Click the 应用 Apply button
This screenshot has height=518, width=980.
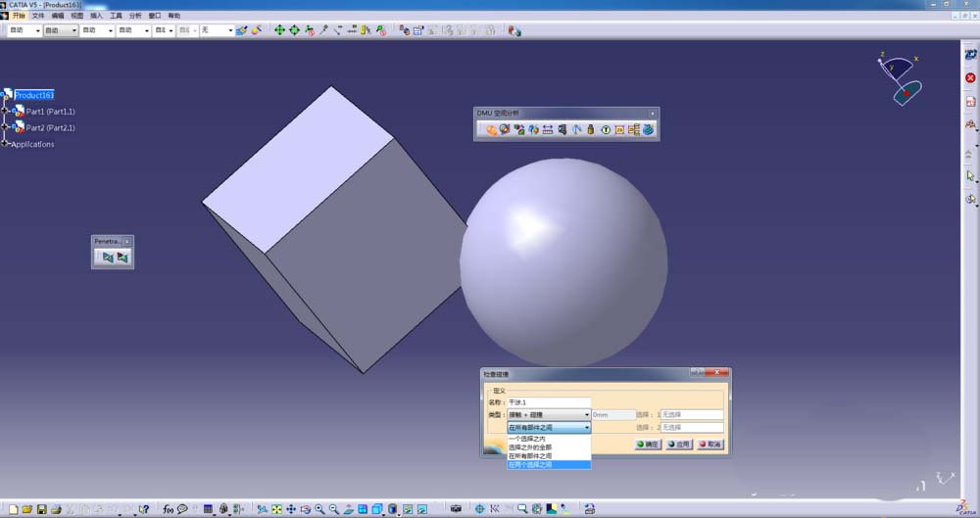click(679, 445)
